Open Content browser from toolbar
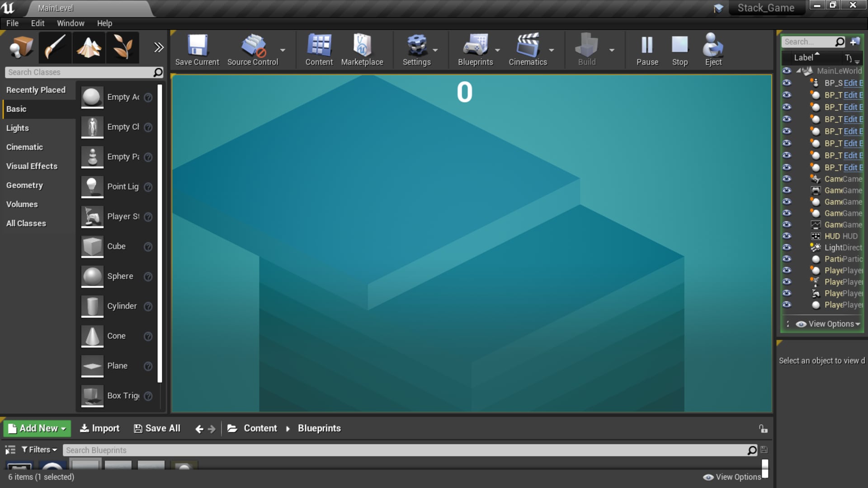 319,46
